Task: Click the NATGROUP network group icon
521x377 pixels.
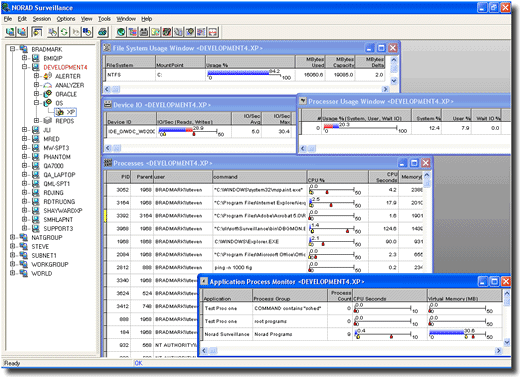Action: coord(24,237)
